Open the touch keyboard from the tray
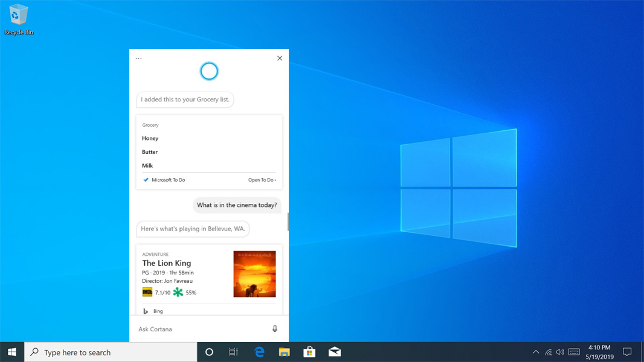Image resolution: width=644 pixels, height=362 pixels. click(574, 352)
